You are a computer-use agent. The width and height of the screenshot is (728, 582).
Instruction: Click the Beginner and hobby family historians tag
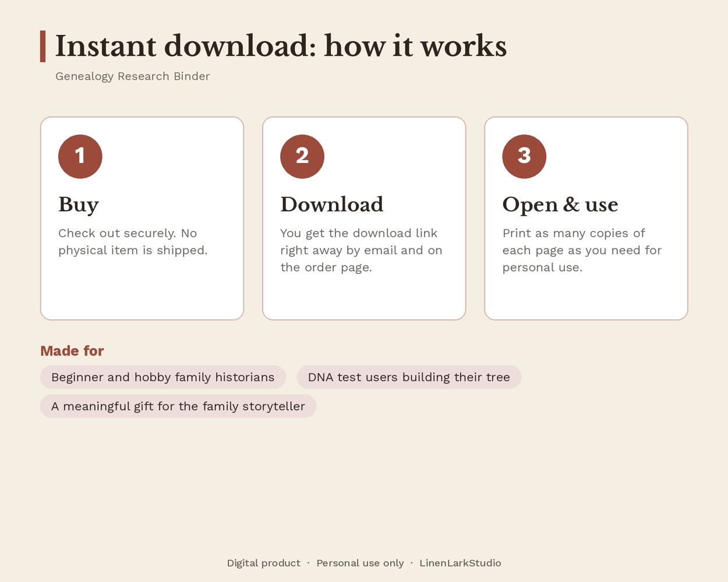163,377
